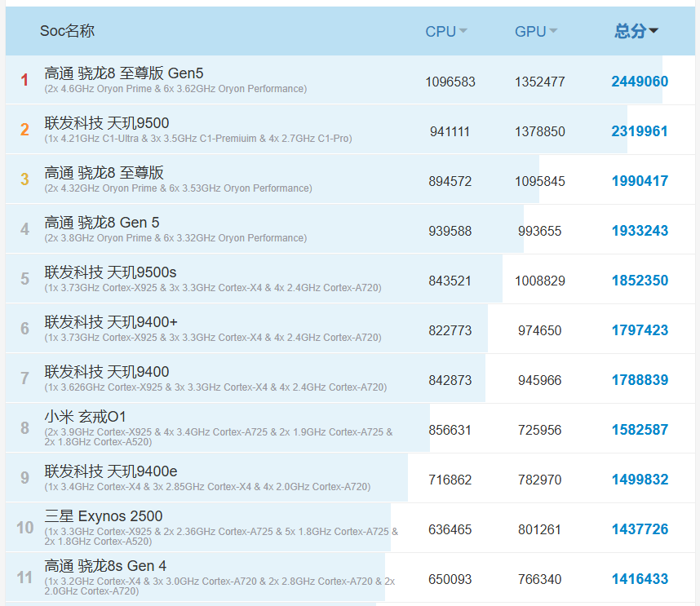Click GPU score 766340

tap(540, 579)
